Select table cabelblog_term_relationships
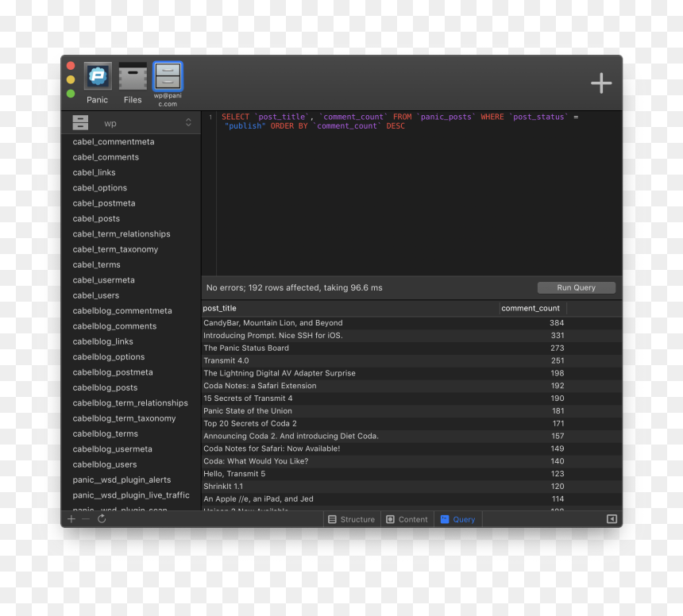Screen dimensions: 683x616 [x=131, y=402]
